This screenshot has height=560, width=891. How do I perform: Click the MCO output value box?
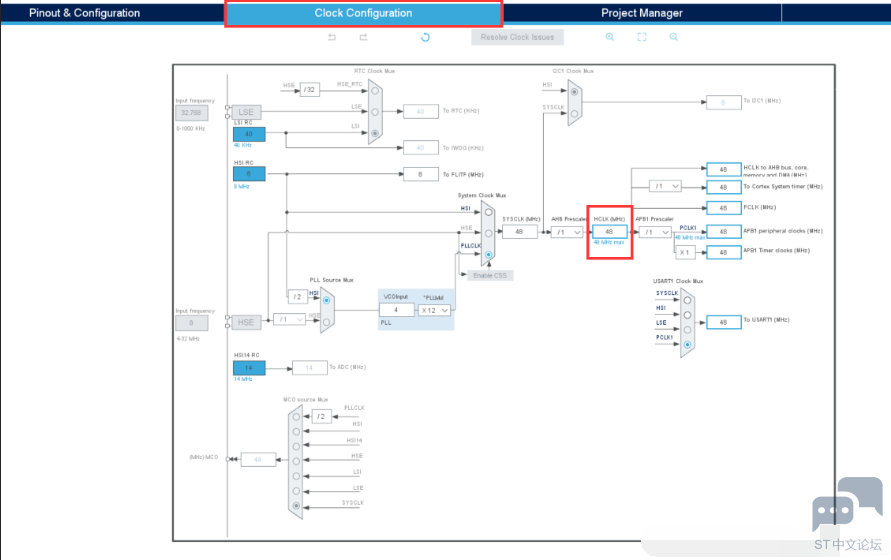[259, 459]
